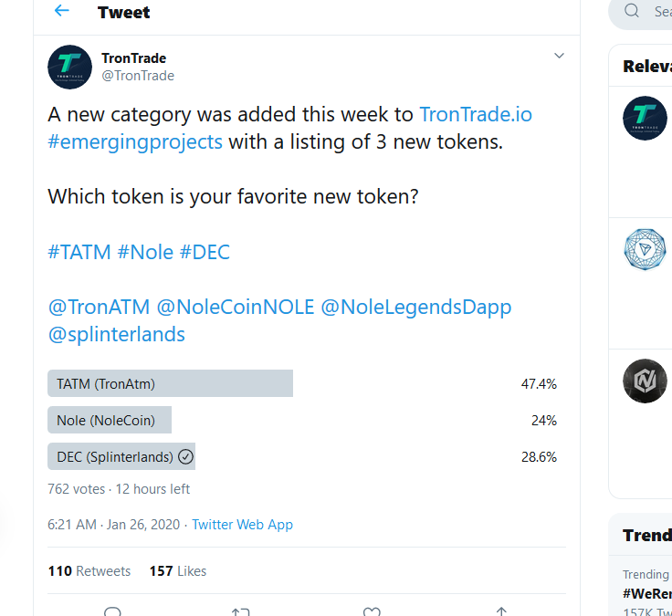Viewport: 672px width, 616px height.
Task: Click the #emergingprojects hashtag
Action: (135, 142)
